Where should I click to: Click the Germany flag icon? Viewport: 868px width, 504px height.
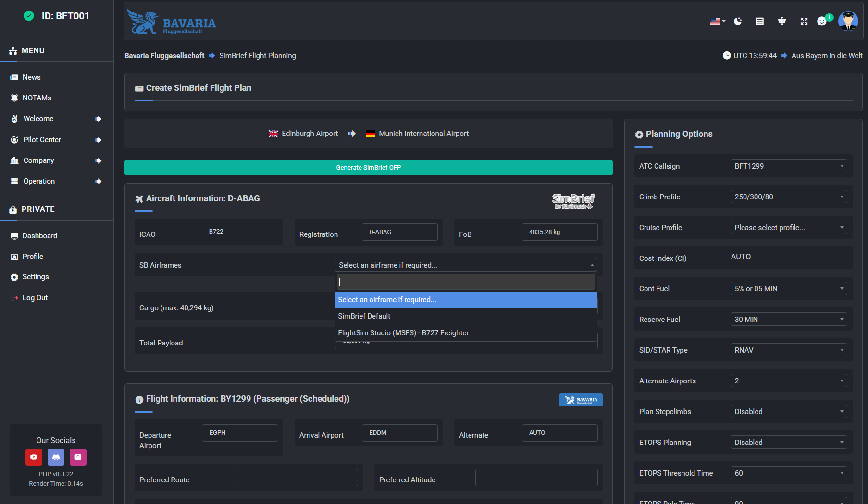[x=371, y=134]
